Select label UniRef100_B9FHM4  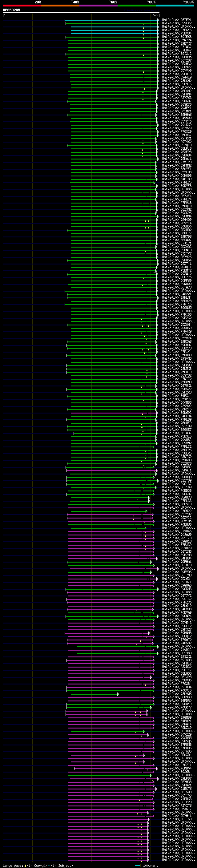(176, 94)
